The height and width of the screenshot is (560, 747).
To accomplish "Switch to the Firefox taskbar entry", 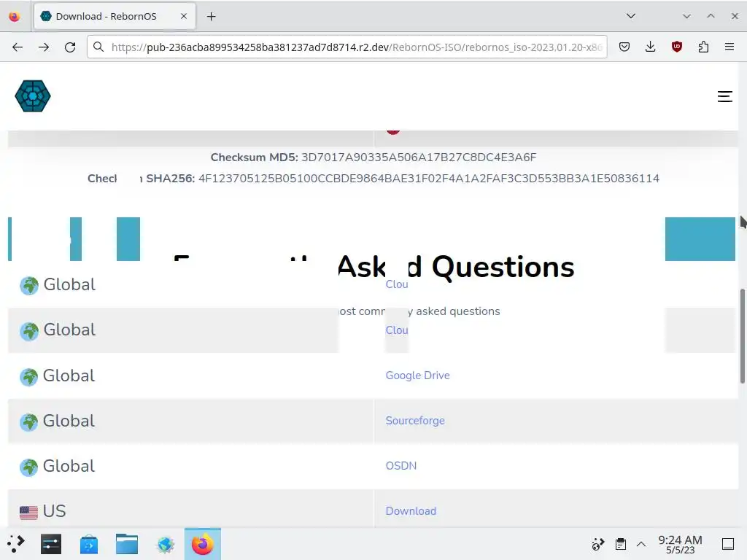I will point(203,544).
